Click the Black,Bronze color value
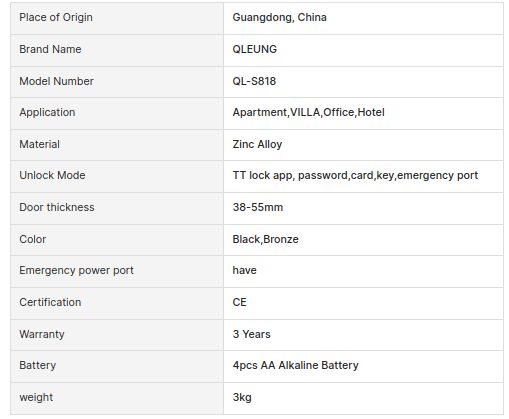The image size is (509, 419). (x=266, y=239)
